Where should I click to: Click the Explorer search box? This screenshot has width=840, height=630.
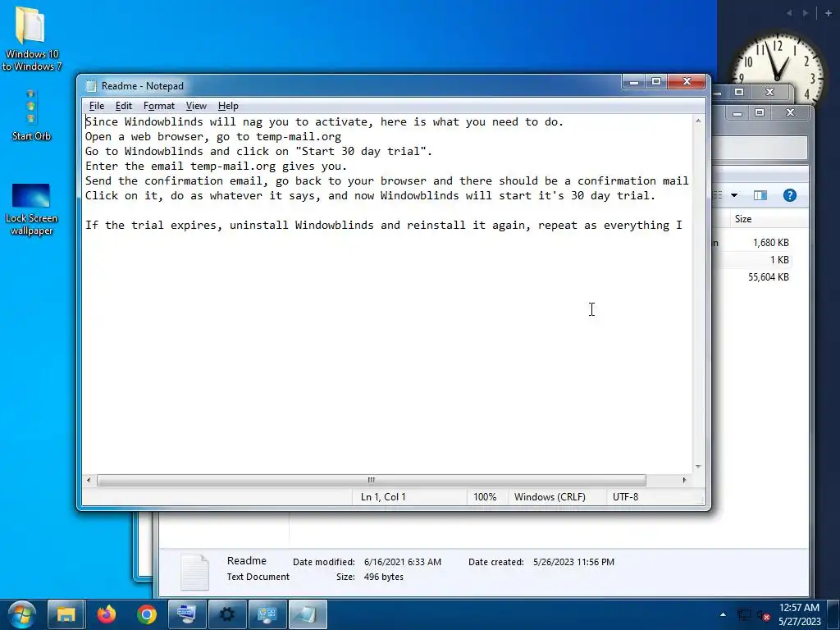[760, 148]
